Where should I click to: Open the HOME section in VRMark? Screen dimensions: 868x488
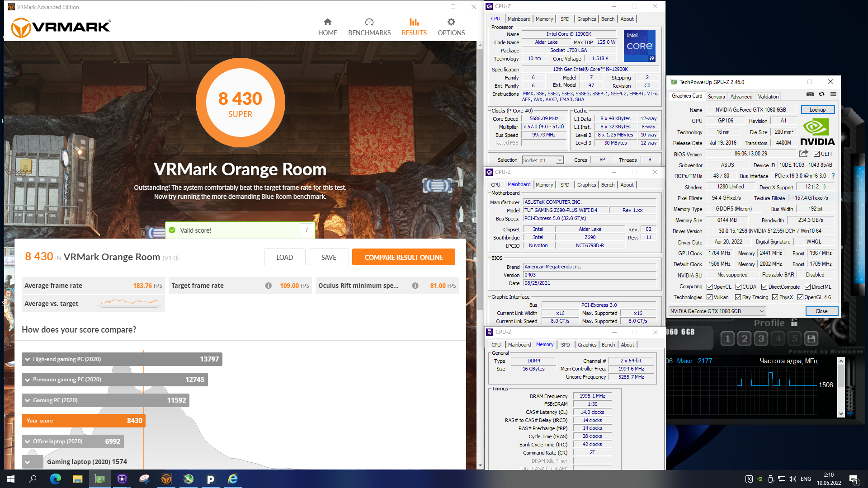(x=327, y=27)
